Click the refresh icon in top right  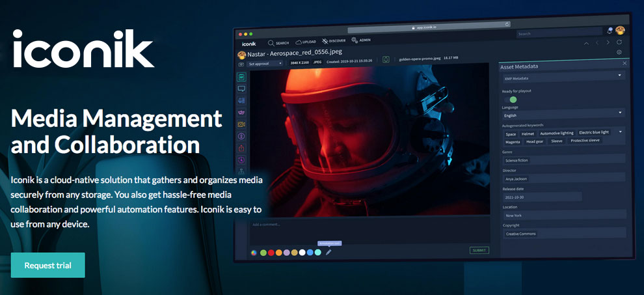619,42
